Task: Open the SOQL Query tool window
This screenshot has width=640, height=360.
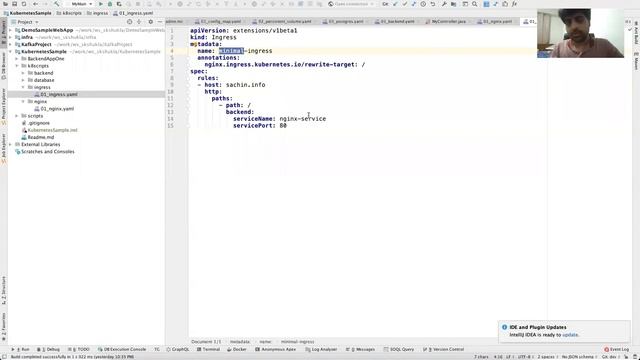Action: point(399,349)
